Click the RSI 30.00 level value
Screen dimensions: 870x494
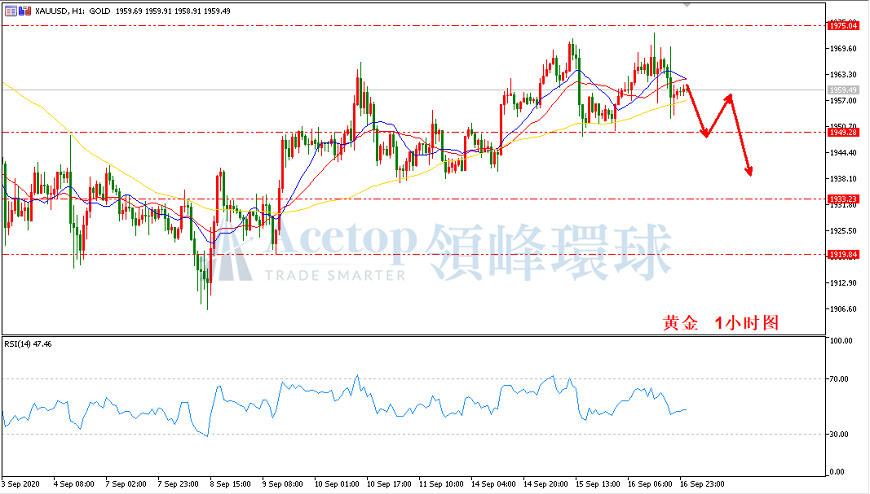tap(838, 434)
